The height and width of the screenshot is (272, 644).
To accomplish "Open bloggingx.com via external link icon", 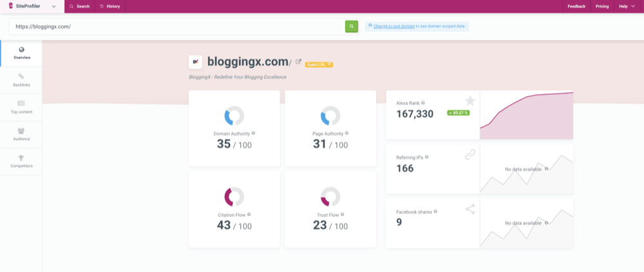I will (x=299, y=62).
